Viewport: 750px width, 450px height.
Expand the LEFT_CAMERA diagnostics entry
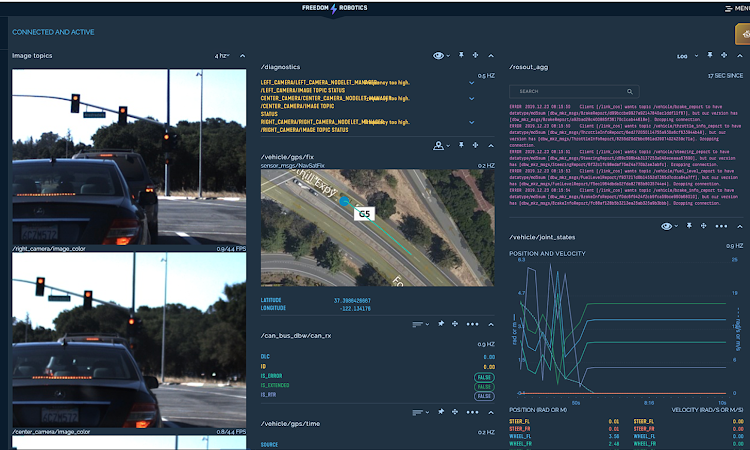click(472, 83)
